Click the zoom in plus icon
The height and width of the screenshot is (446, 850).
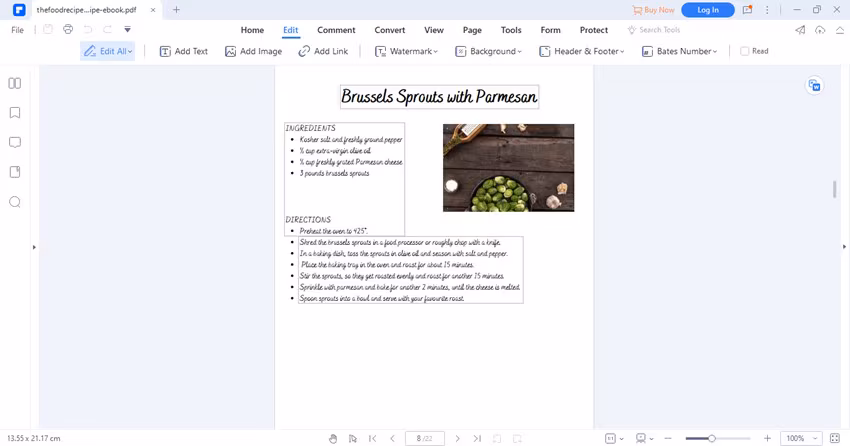(x=767, y=438)
